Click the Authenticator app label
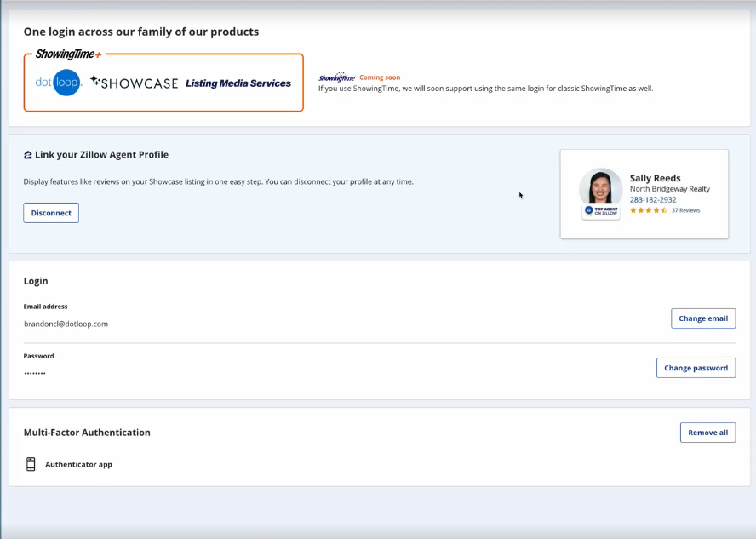 78,465
